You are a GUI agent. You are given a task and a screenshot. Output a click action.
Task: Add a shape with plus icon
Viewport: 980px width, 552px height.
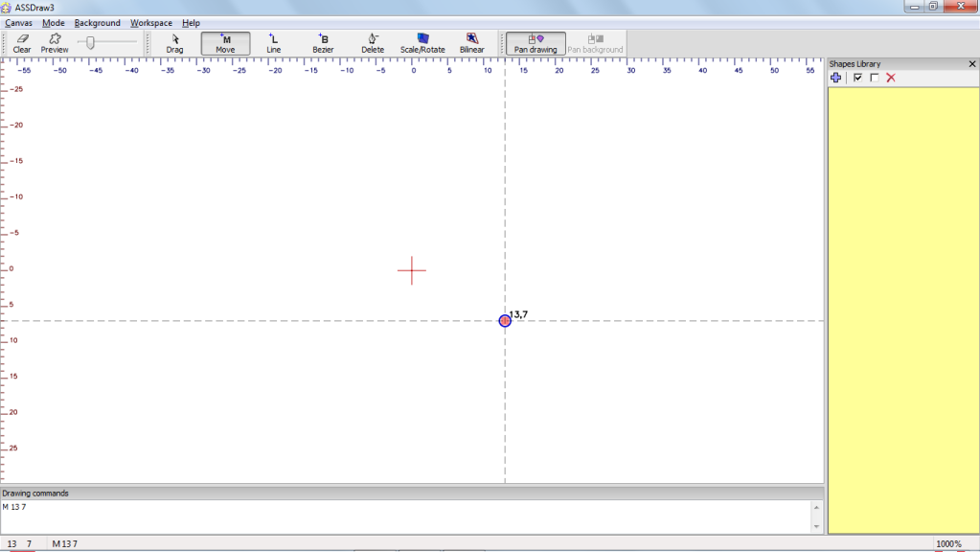pyautogui.click(x=835, y=78)
